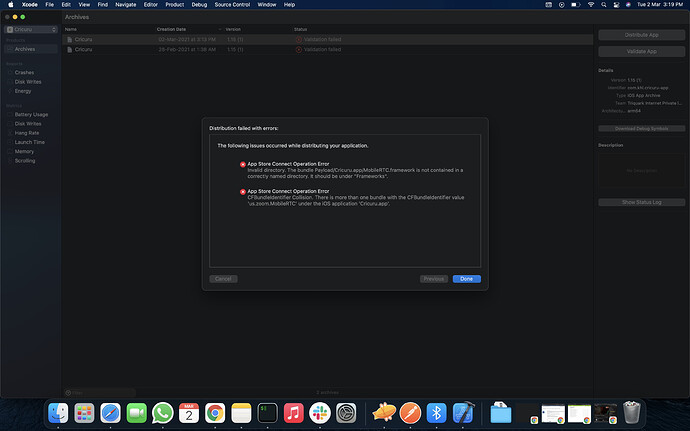Open WhatsApp from the Dock
Image resolution: width=690 pixels, height=431 pixels.
click(x=162, y=413)
